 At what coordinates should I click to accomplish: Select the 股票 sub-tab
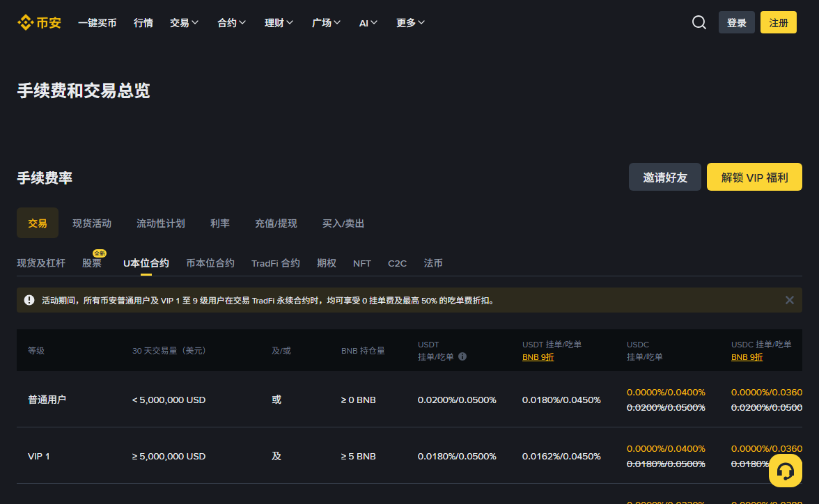point(92,263)
